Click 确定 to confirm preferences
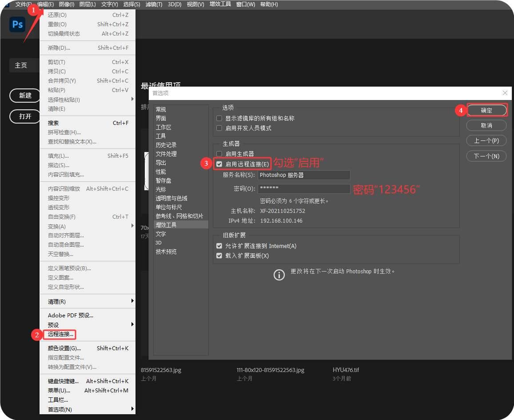The width and height of the screenshot is (514, 420). tap(486, 110)
